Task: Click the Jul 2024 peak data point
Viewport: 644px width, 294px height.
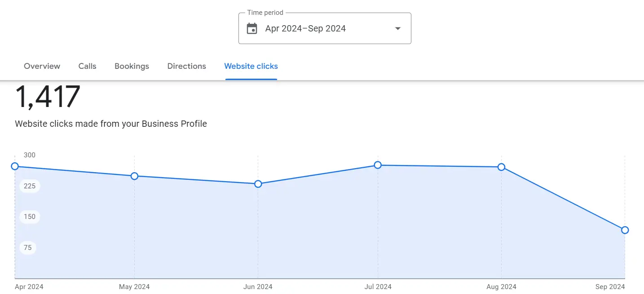Action: [x=377, y=165]
